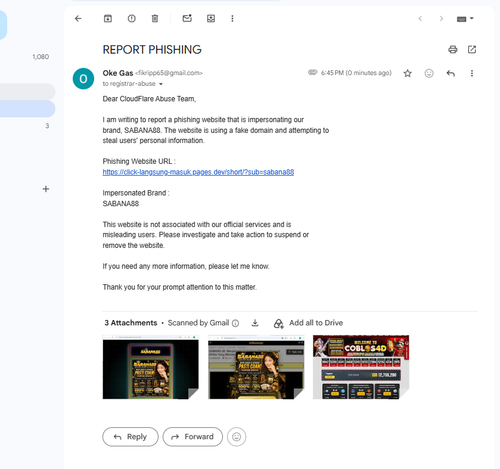Click the Scanned by Gmail info icon
This screenshot has height=469, width=500.
(x=235, y=323)
